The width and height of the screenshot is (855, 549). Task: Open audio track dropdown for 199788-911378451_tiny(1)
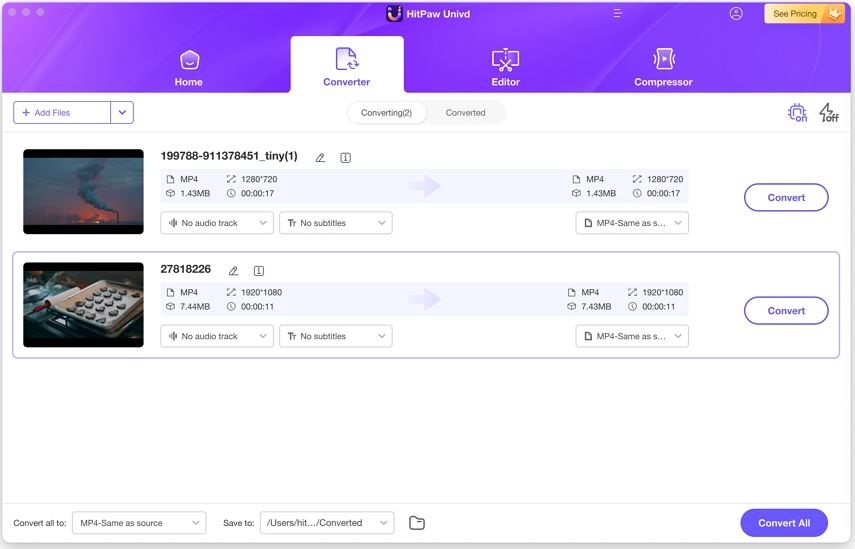[x=217, y=223]
